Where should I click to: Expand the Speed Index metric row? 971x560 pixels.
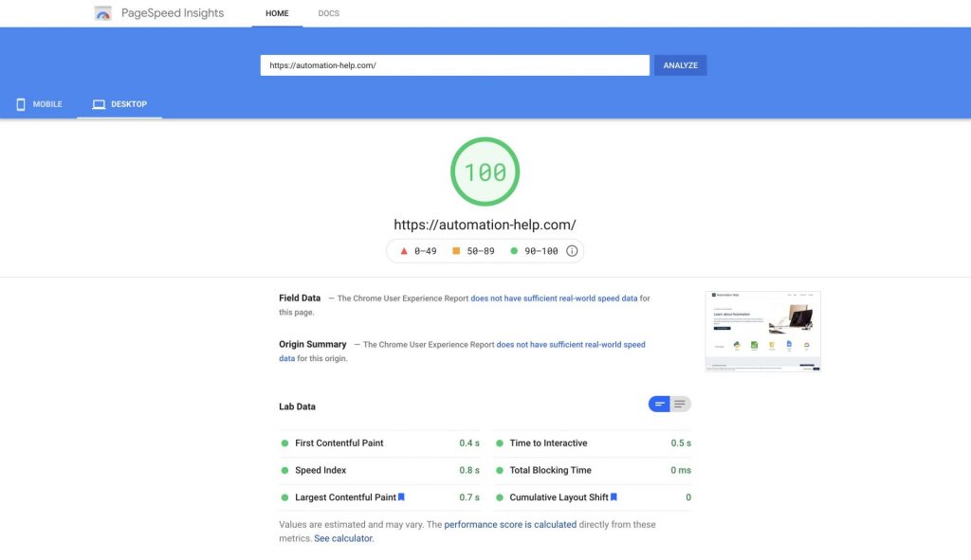pyautogui.click(x=379, y=470)
